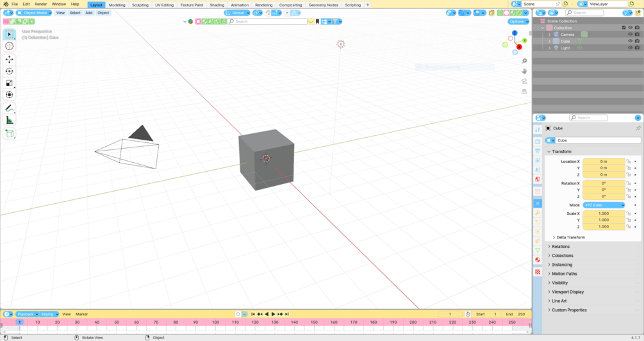Disable rendering of the Cube camera icon
The image size is (644, 341).
click(637, 41)
